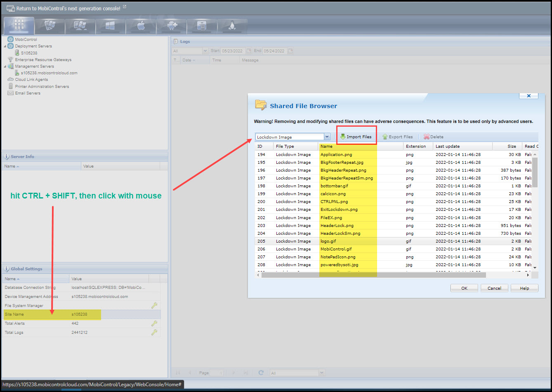Screen dimensions: 552x392
Task: Switch to the Windows Mobile tab
Action: [x=50, y=26]
